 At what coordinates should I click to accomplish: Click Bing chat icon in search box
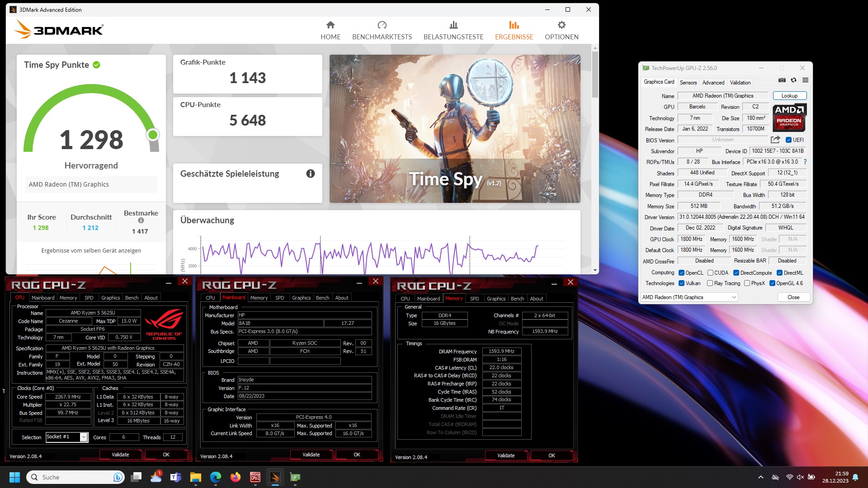[118, 477]
